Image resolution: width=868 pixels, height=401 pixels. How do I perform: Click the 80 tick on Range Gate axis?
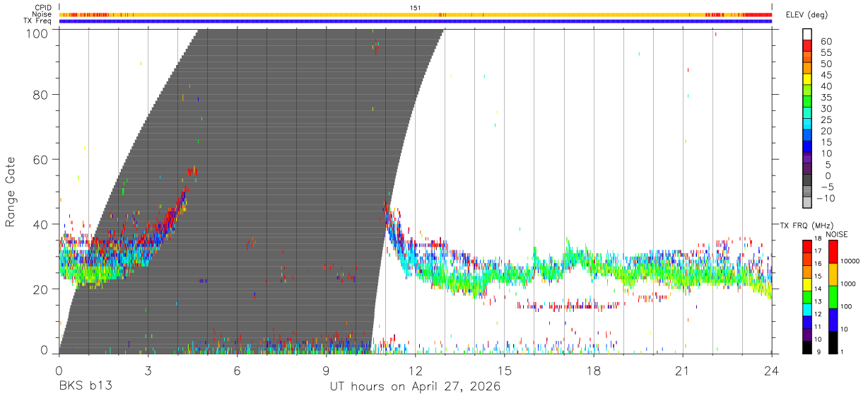point(42,95)
